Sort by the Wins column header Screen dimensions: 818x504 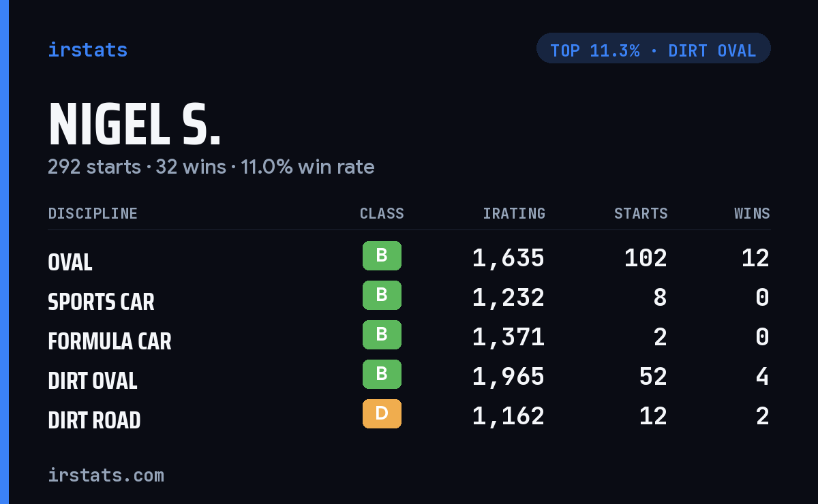click(x=752, y=214)
